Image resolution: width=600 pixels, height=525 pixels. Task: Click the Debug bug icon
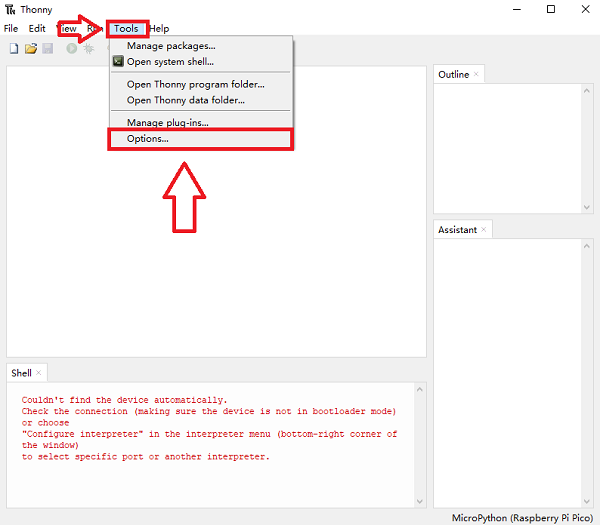(x=89, y=49)
